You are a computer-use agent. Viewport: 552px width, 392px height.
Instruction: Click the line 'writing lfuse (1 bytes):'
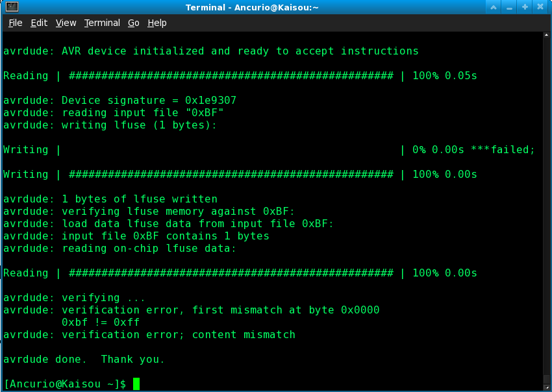pos(139,125)
